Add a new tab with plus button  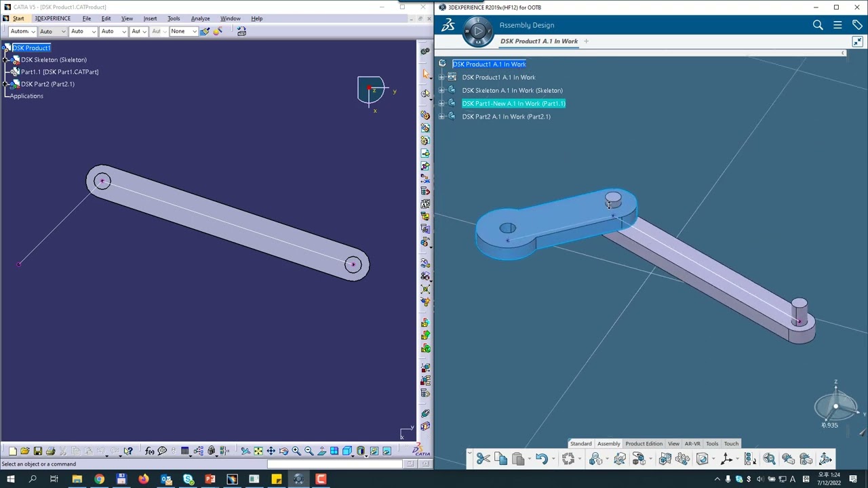[587, 41]
